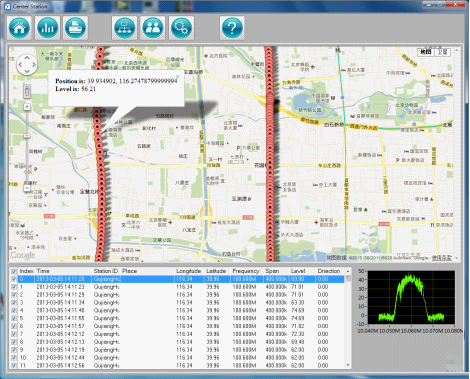Open the users management icon

[x=153, y=28]
